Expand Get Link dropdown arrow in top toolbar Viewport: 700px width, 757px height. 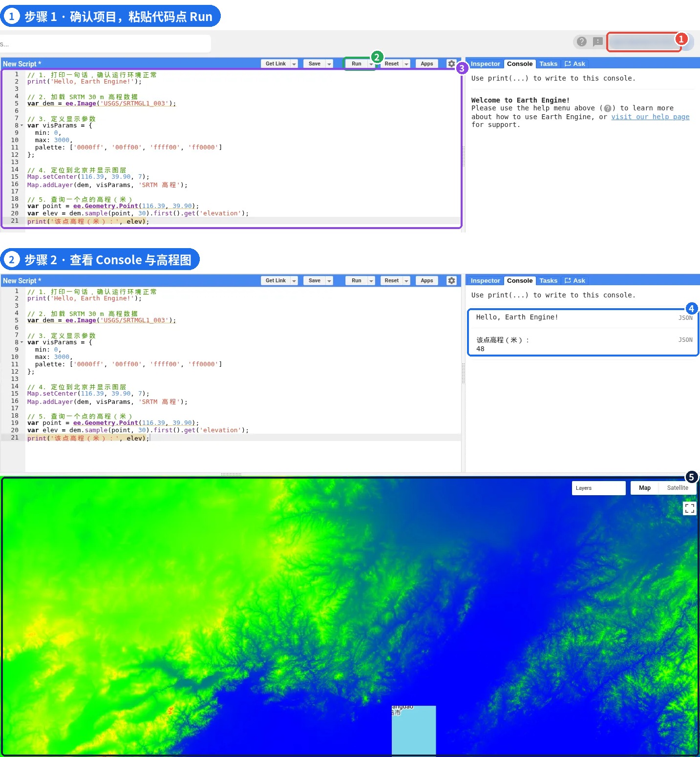click(x=294, y=64)
